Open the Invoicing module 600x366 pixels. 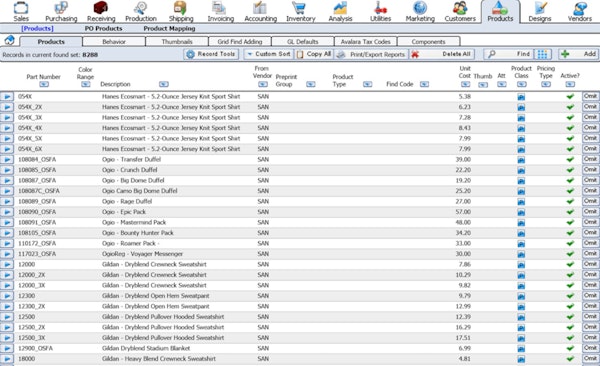pos(220,11)
